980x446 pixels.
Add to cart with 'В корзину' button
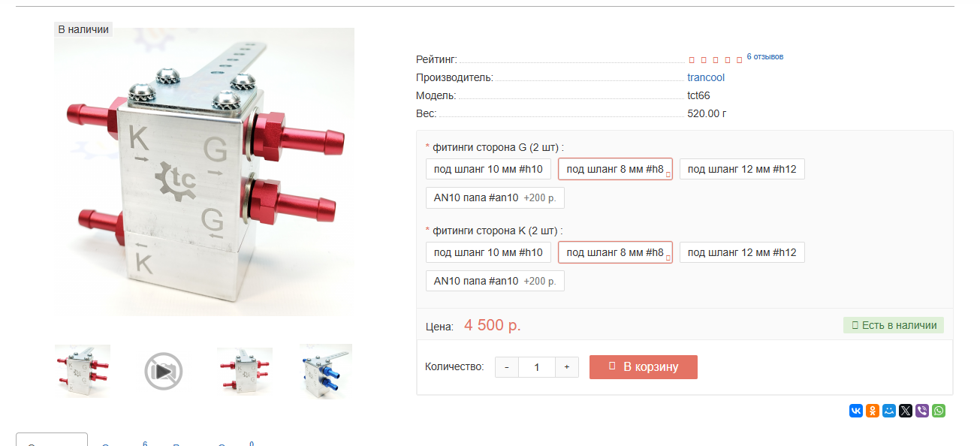[644, 367]
